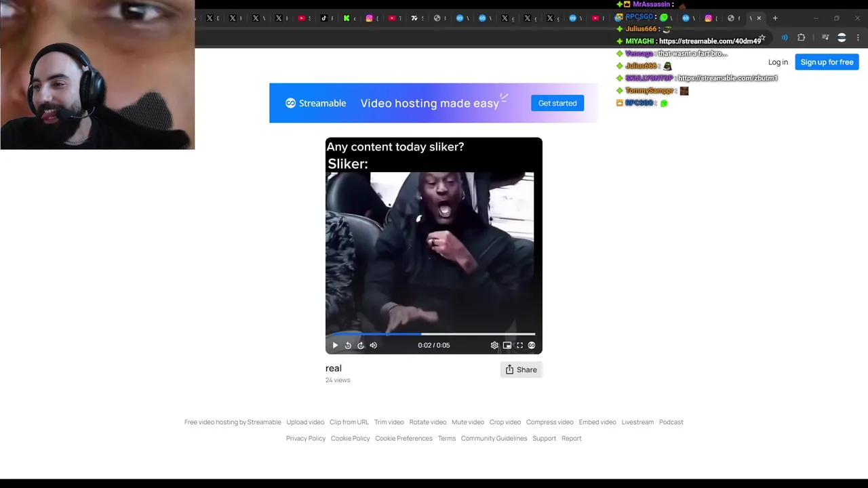Enter fullscreen on the video player
868x488 pixels.
click(519, 345)
